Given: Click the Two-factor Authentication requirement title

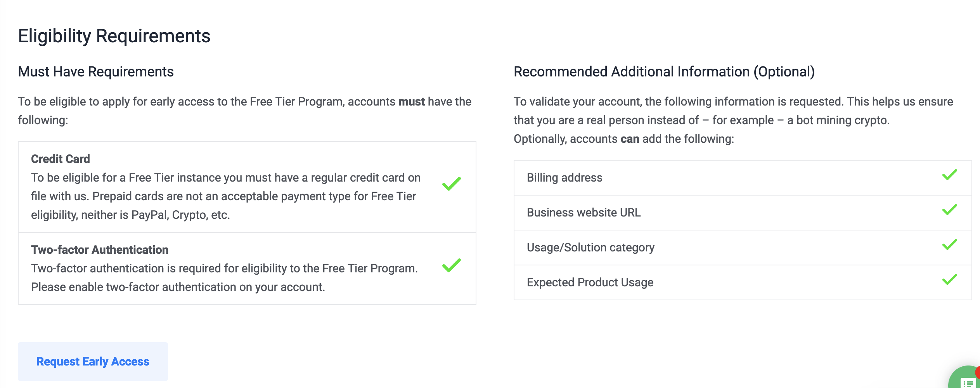Looking at the screenshot, I should click(x=100, y=249).
